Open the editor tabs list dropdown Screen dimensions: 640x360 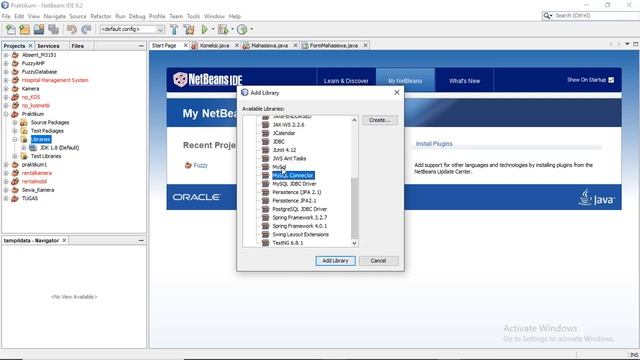[627, 44]
